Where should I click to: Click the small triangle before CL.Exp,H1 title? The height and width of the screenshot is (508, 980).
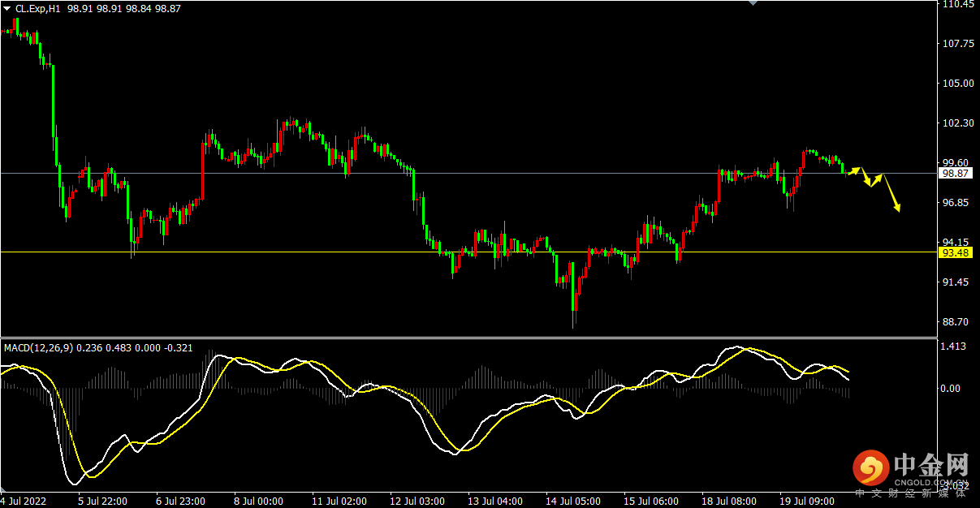pos(7,7)
